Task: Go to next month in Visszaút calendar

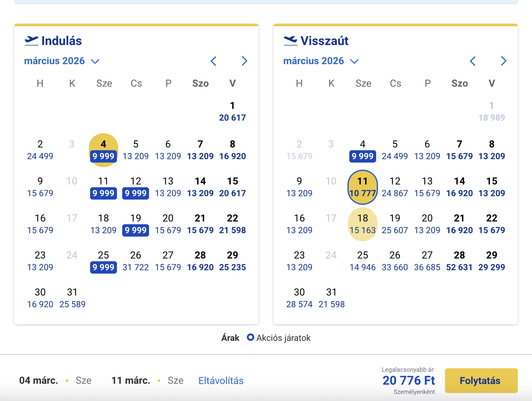Action: [x=504, y=61]
